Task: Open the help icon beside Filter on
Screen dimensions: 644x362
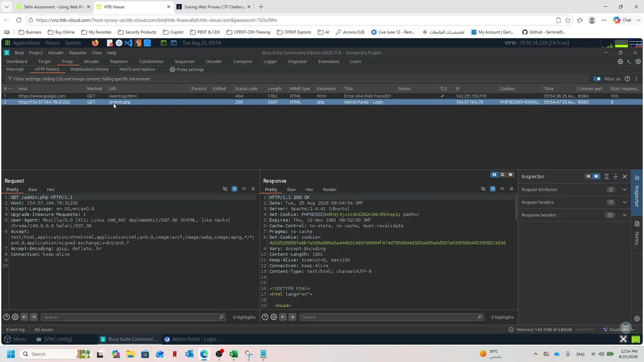Action: pyautogui.click(x=627, y=79)
